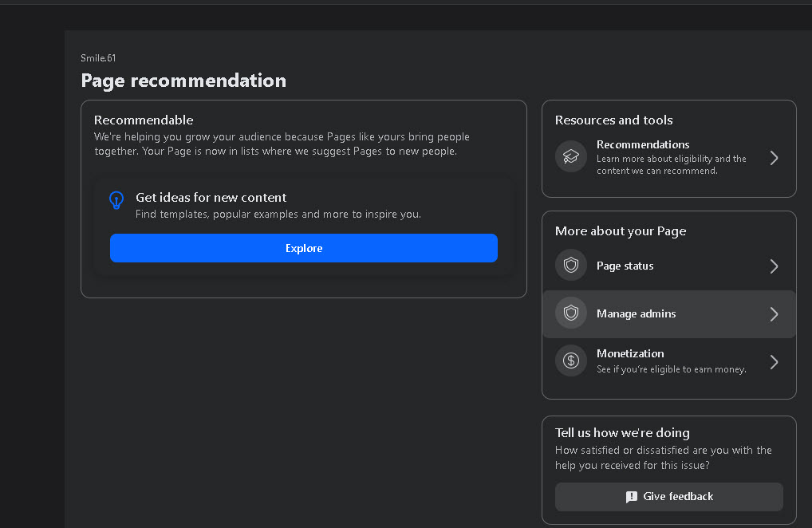Image resolution: width=812 pixels, height=528 pixels.
Task: Open Page status via its chevron
Action: click(x=774, y=266)
